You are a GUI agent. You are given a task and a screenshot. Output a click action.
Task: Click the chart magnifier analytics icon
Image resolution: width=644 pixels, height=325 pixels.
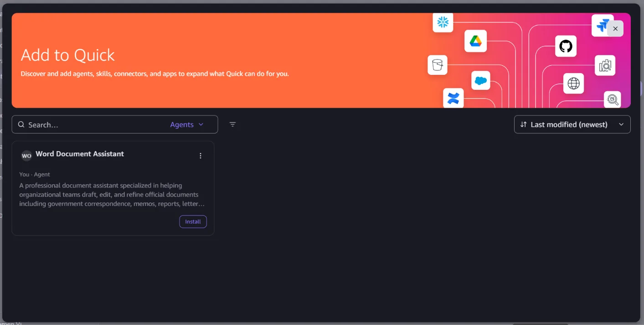pyautogui.click(x=605, y=65)
